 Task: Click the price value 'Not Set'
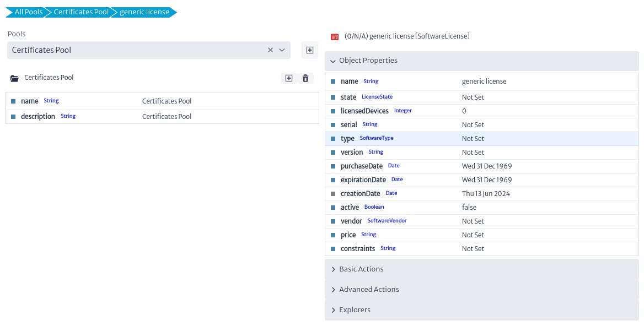point(473,235)
